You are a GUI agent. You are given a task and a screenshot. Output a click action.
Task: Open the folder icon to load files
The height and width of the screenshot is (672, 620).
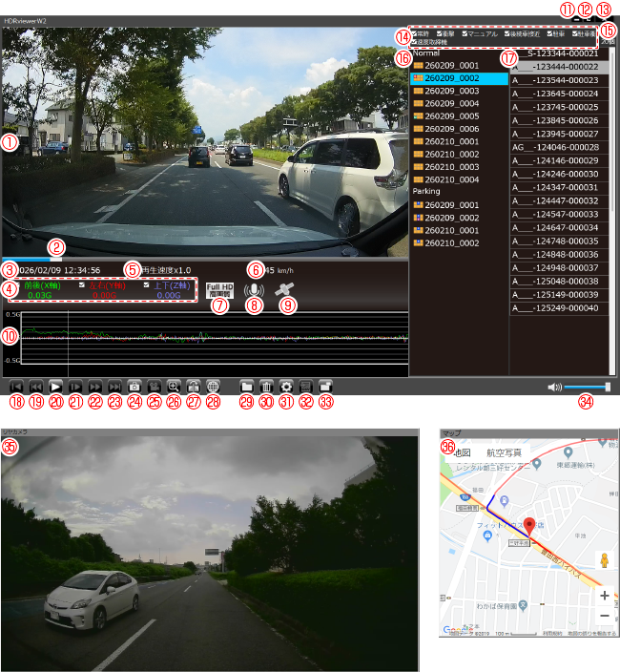pos(246,387)
